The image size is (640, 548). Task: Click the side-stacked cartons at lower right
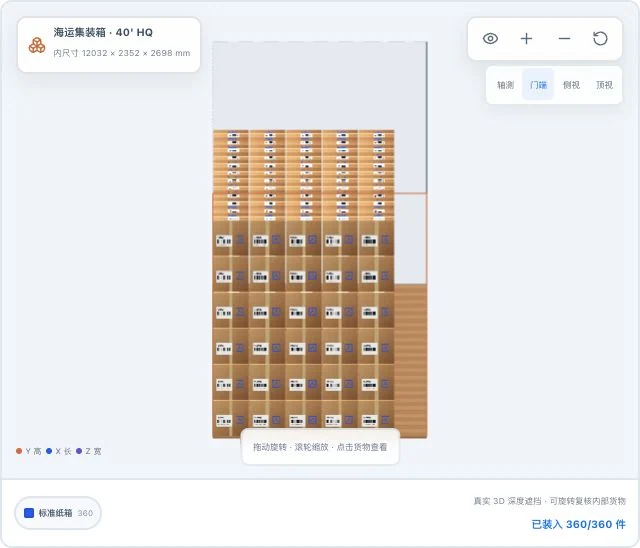[411, 361]
